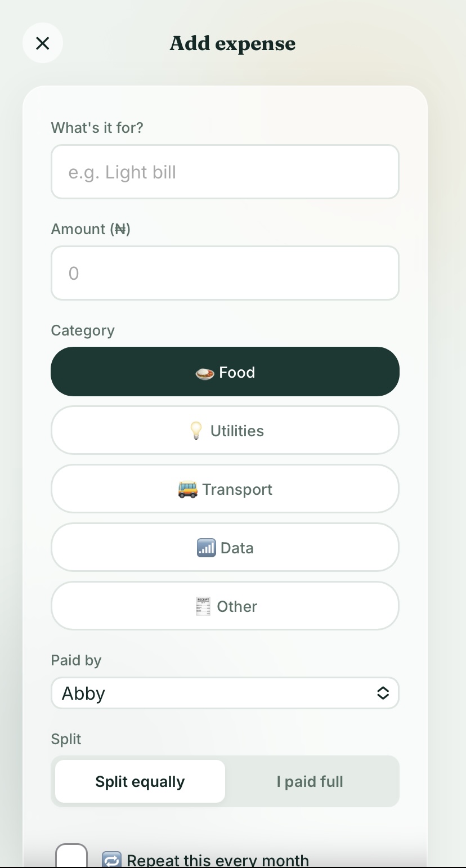Switch split mode to I paid full
Image resolution: width=466 pixels, height=868 pixels.
click(310, 781)
